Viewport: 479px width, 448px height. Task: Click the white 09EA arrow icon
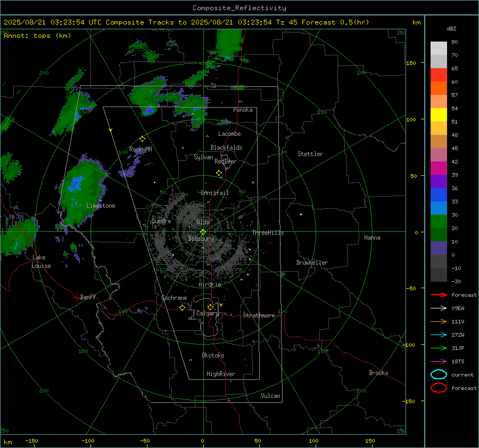tap(439, 308)
